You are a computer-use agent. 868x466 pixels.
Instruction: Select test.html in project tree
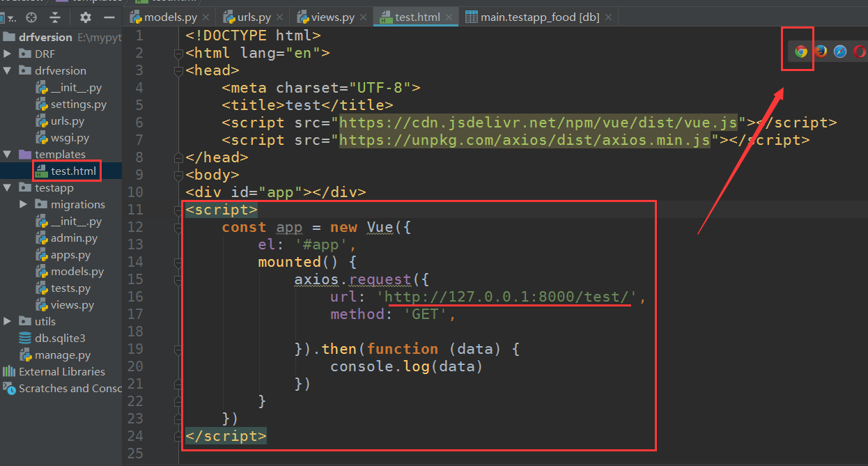(73, 171)
